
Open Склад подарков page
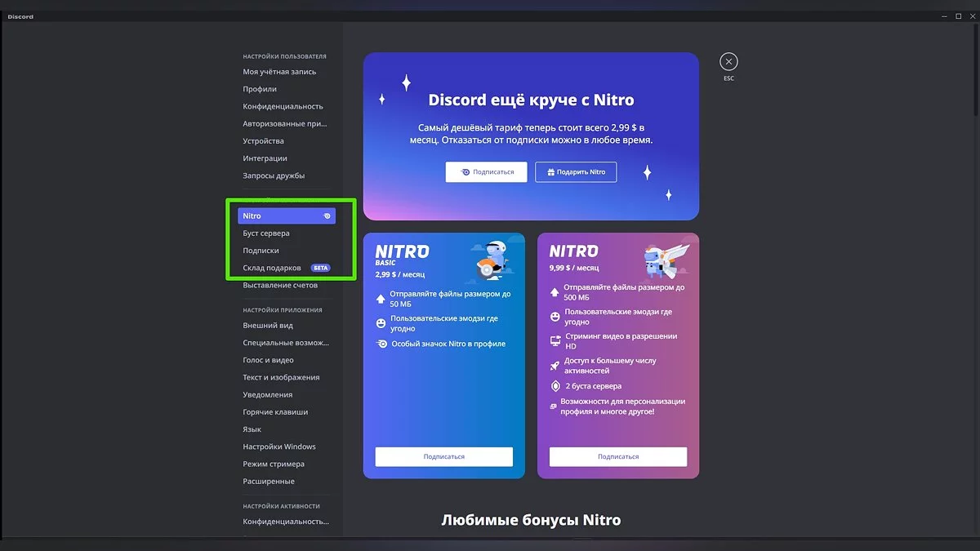tap(272, 268)
